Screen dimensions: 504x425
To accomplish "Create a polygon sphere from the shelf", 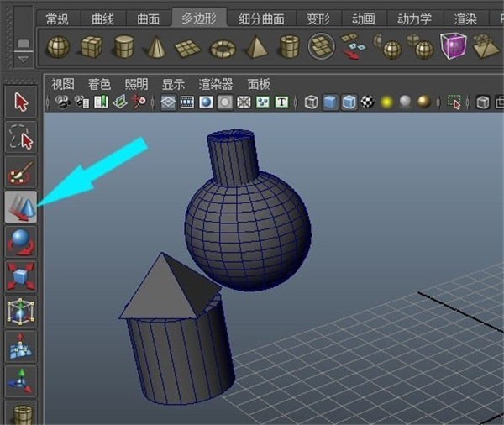I will coord(58,46).
